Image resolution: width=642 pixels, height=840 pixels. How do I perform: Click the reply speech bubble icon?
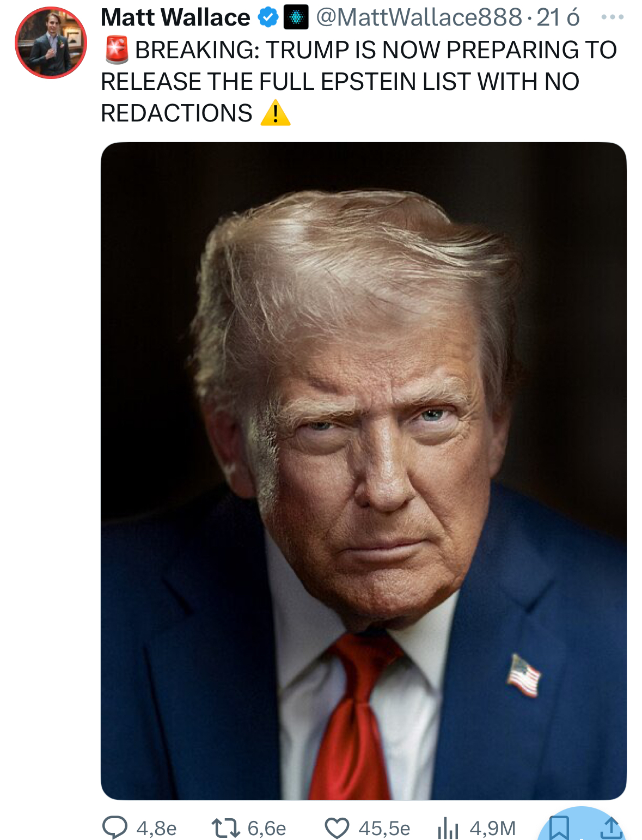[x=115, y=828]
